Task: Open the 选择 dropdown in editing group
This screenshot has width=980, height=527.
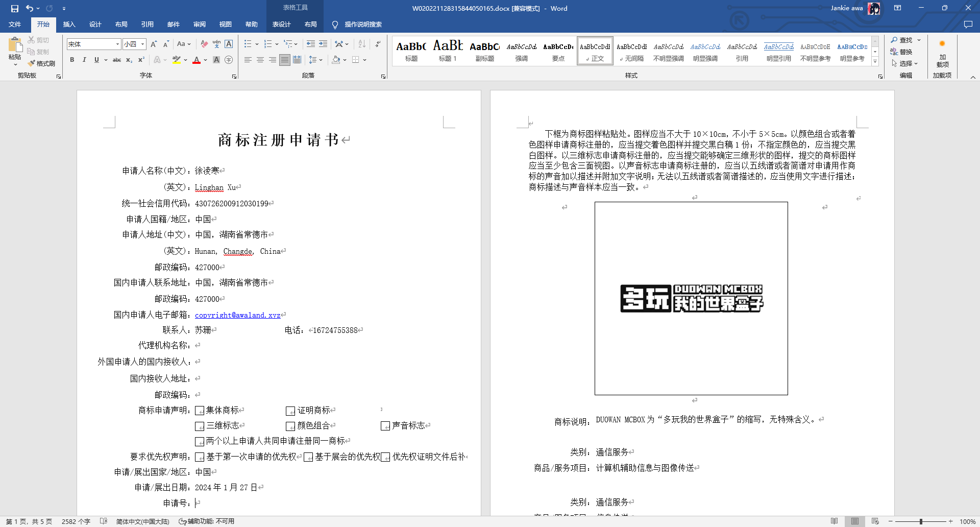Action: 905,63
